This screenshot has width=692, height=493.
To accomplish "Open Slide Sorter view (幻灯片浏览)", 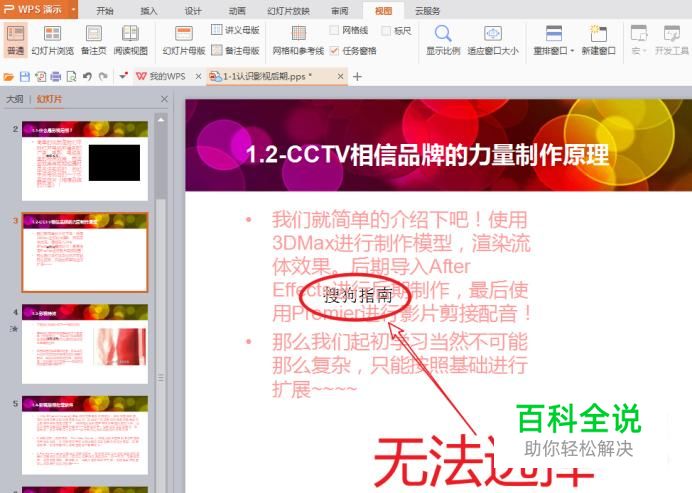I will [53, 40].
